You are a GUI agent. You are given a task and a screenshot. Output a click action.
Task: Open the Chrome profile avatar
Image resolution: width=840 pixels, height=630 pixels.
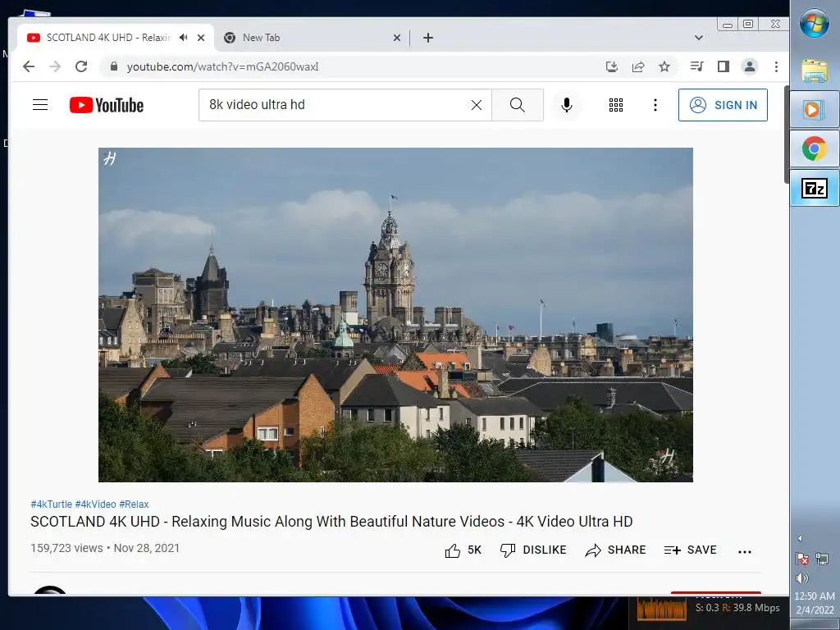point(750,66)
